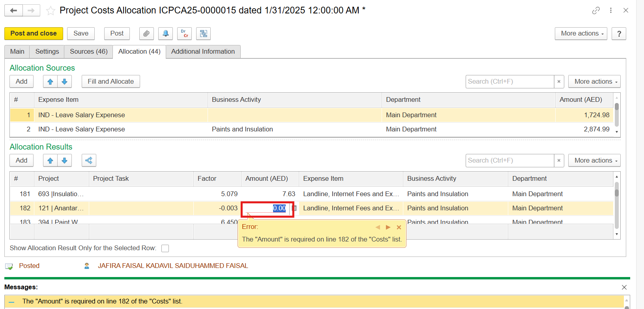Expand the top More actions dropdown
Viewport: 644px width, 309px height.
[x=580, y=34]
